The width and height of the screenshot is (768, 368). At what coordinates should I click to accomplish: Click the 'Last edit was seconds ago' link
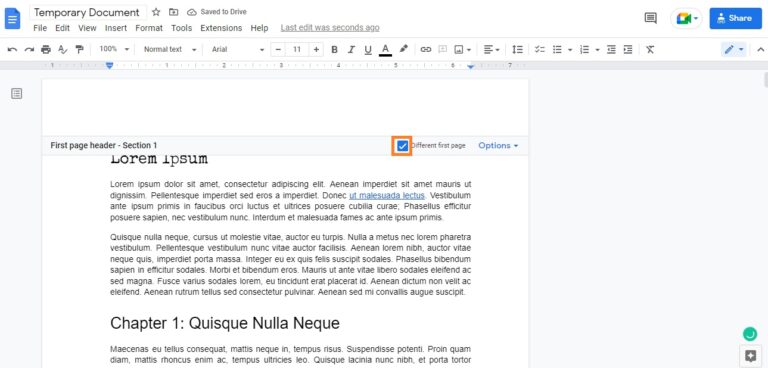[330, 28]
